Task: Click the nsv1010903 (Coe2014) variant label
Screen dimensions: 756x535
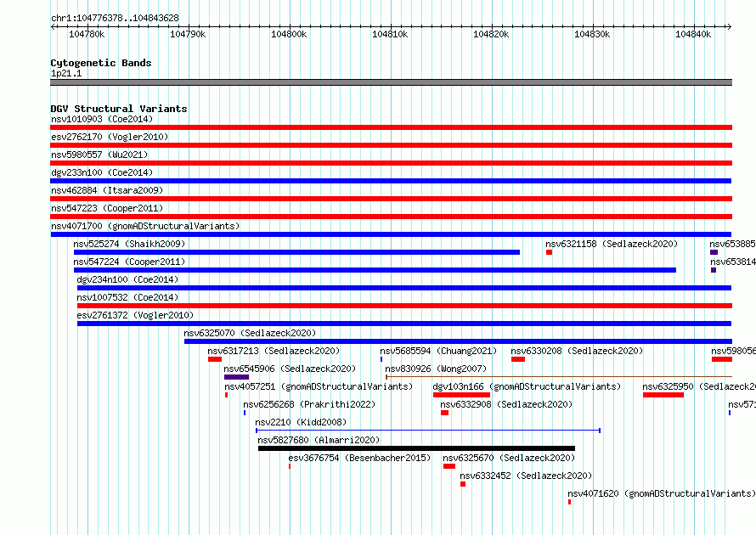Action: 102,119
